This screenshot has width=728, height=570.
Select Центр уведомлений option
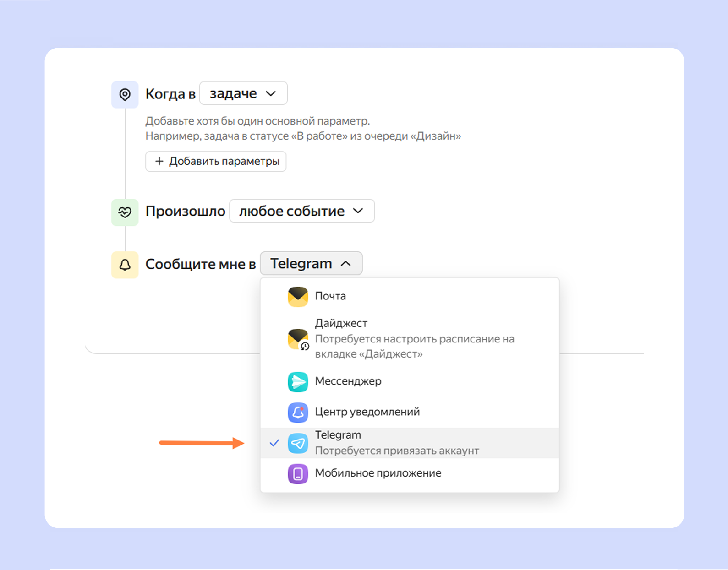[367, 412]
